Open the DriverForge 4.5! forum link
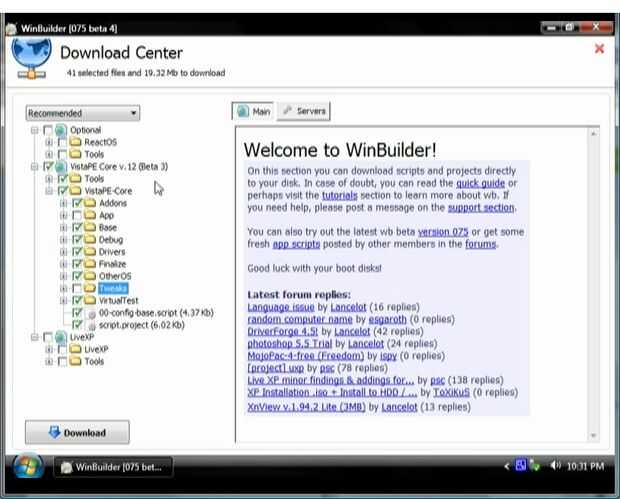620x499 pixels. pyautogui.click(x=283, y=331)
